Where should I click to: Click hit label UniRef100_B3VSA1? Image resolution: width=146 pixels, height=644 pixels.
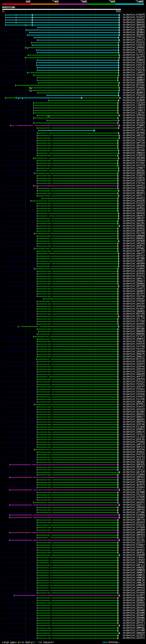point(134,85)
